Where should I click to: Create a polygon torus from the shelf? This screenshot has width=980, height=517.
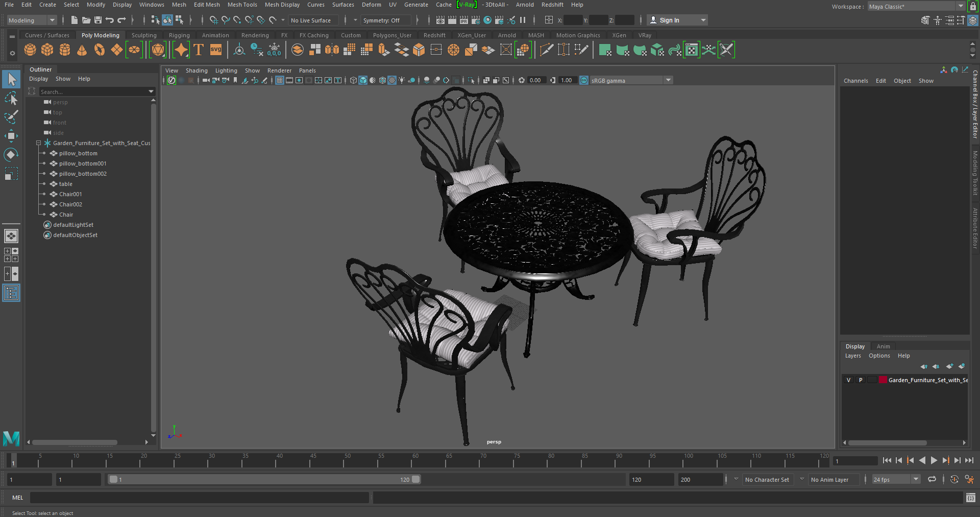point(100,50)
